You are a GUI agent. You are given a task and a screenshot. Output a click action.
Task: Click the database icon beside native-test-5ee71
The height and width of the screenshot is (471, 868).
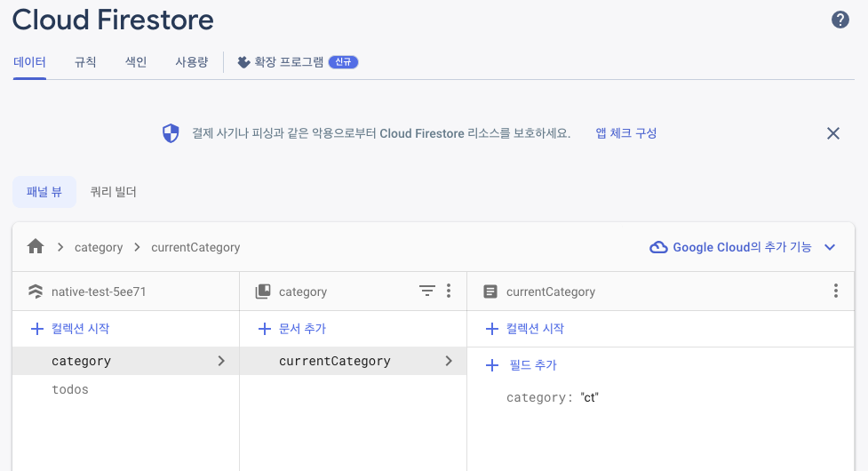(x=36, y=291)
